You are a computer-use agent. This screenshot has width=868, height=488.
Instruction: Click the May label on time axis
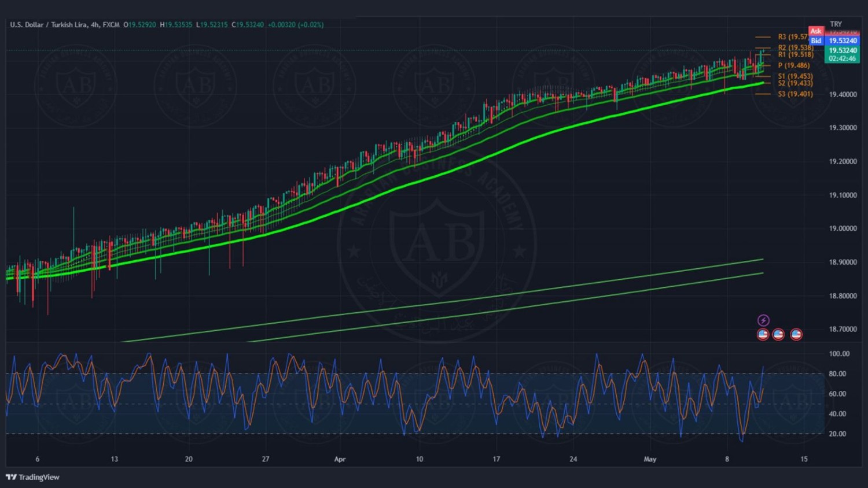coord(650,459)
